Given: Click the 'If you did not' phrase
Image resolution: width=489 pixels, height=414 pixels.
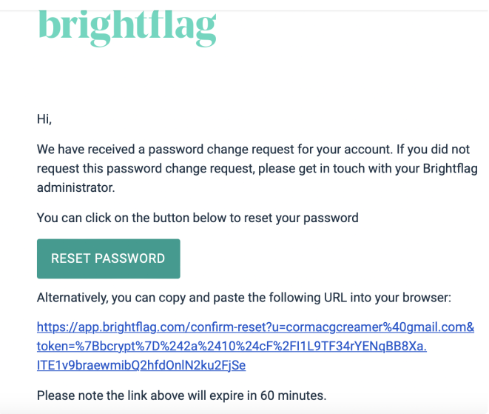Looking at the screenshot, I should click(x=433, y=149).
